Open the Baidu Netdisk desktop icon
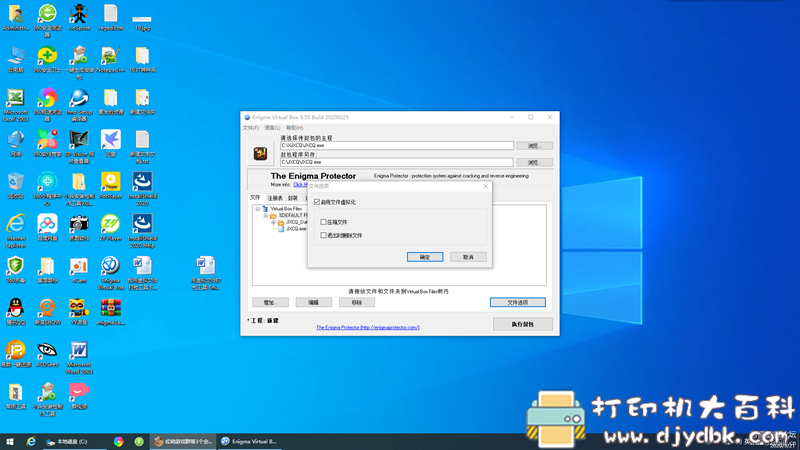This screenshot has height=450, width=800. 47,228
